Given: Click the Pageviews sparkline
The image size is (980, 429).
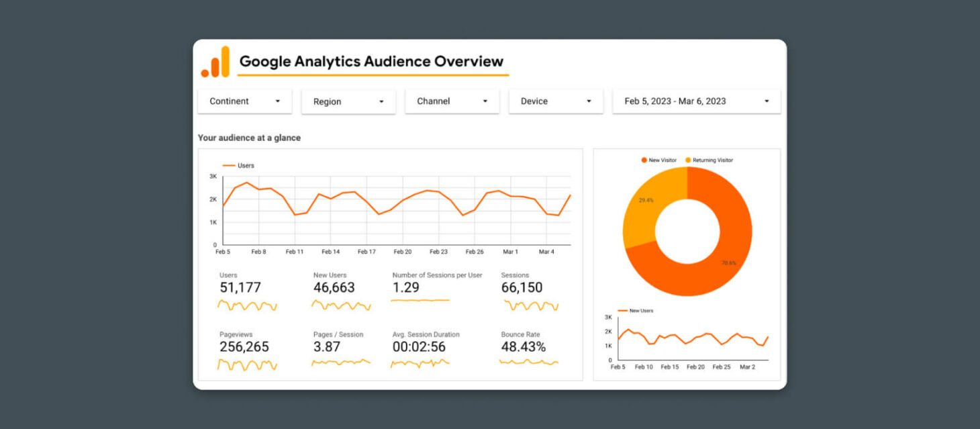Looking at the screenshot, I should point(247,365).
